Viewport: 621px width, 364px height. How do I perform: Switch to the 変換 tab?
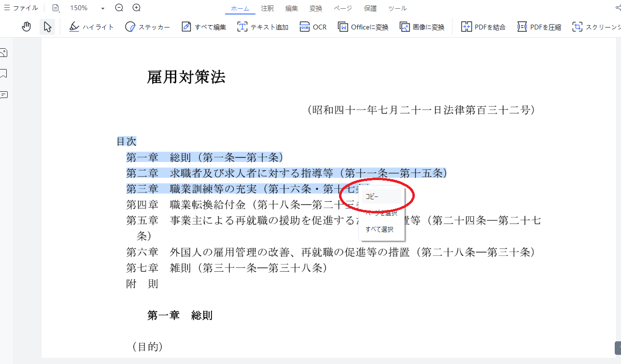[316, 8]
